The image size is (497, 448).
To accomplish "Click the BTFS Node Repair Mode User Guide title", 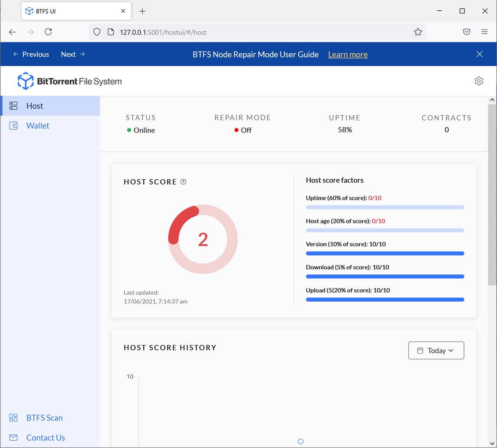I will pyautogui.click(x=256, y=54).
